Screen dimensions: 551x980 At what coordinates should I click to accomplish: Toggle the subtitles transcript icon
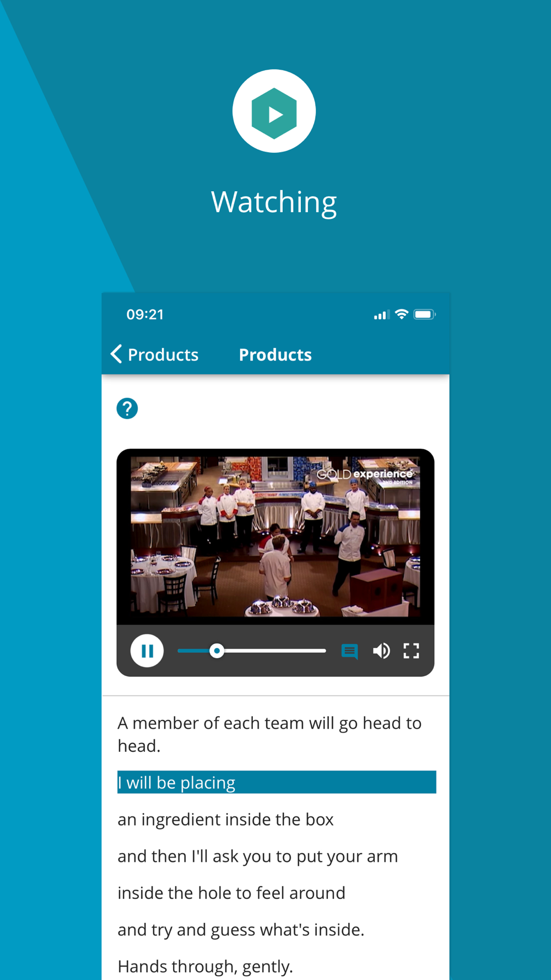pos(349,651)
